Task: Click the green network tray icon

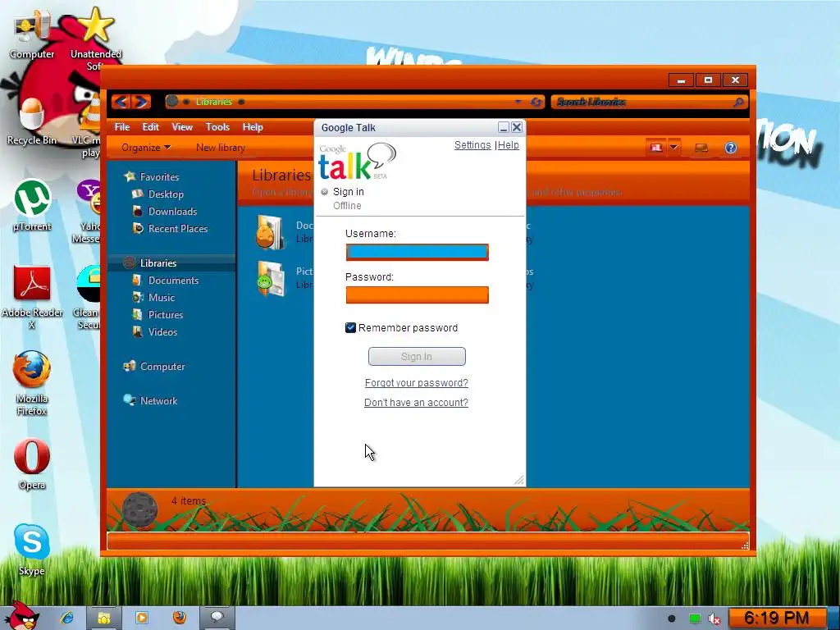Action: click(694, 619)
